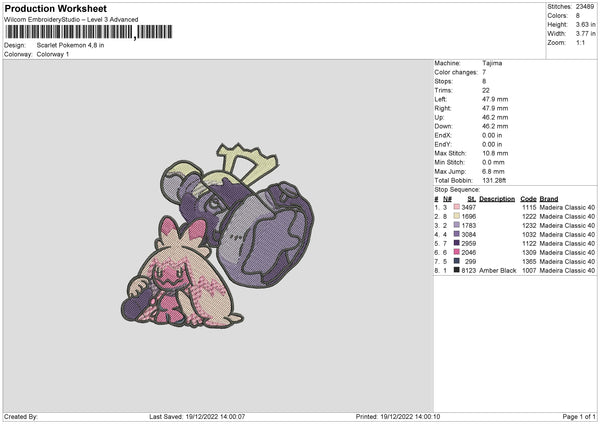Click the dark purple swatch for thread 2959
This screenshot has width=600, height=424.
[456, 243]
